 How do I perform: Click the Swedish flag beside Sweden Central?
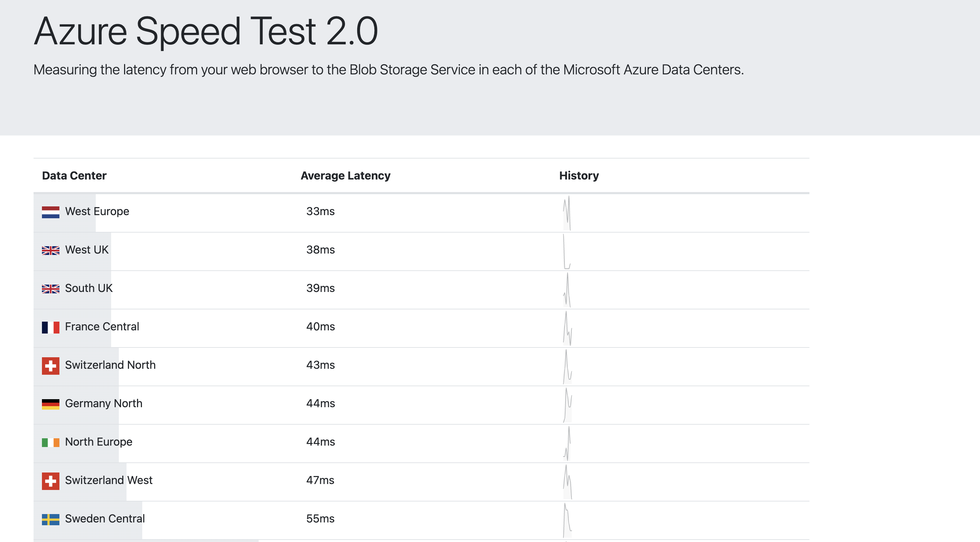[x=51, y=519]
